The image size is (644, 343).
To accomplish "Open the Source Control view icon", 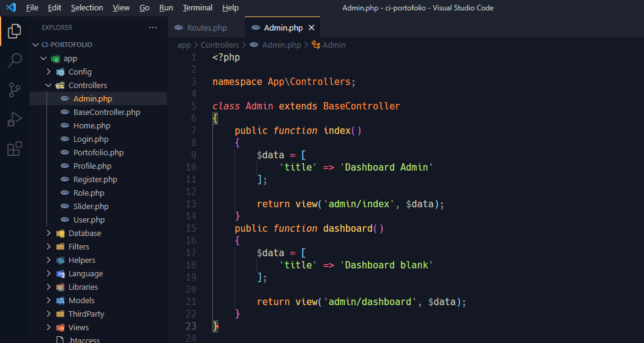I will (x=15, y=90).
